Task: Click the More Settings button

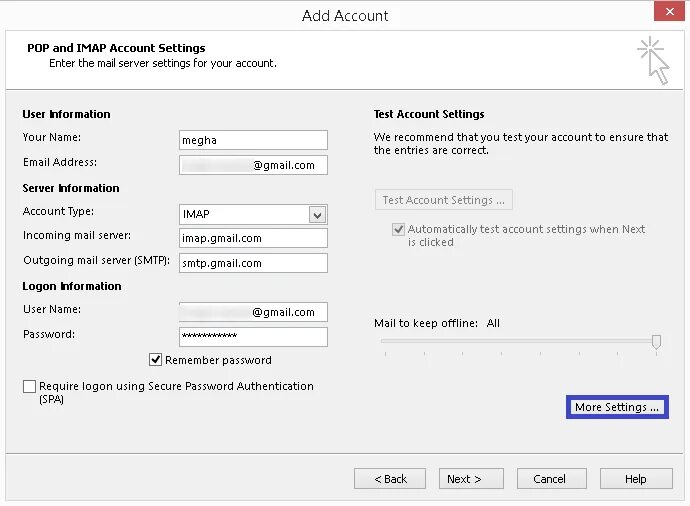Action: 617,407
